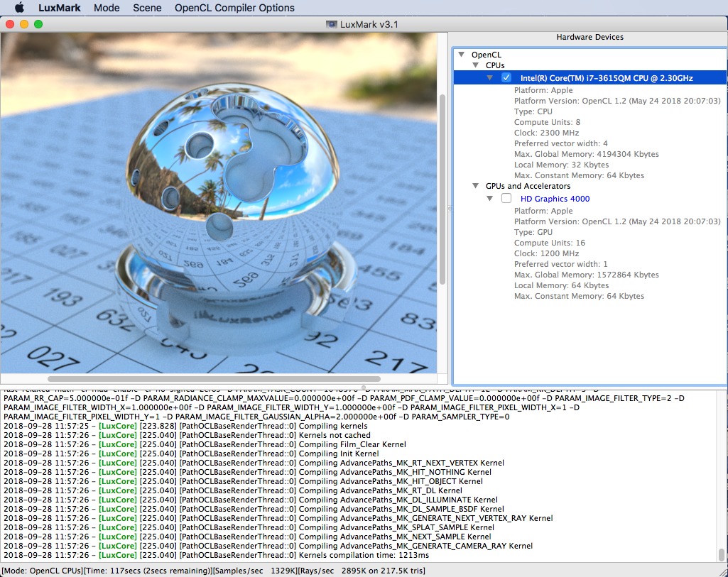This screenshot has width=728, height=577.
Task: Click 'Clock: 1200 MHz' text
Action: (x=546, y=253)
